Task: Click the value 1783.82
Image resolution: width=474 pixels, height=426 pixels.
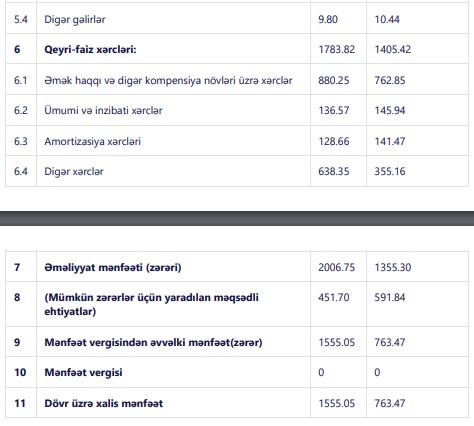Action: click(x=337, y=50)
